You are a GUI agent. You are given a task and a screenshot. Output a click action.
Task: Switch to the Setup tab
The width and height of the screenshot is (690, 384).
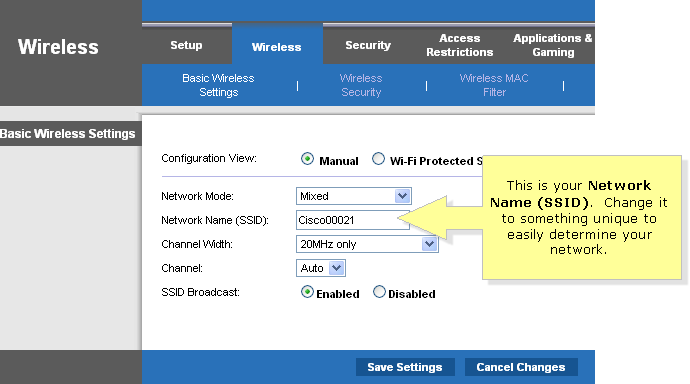tap(187, 45)
